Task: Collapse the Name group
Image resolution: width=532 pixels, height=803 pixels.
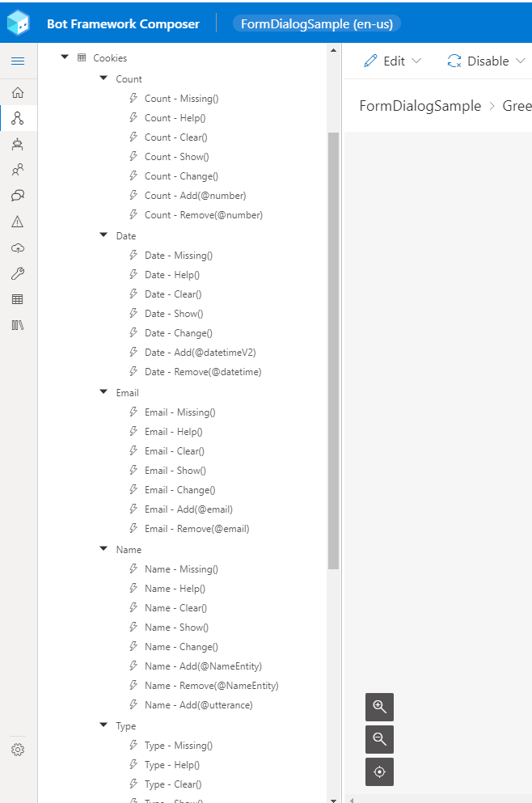Action: (x=103, y=548)
